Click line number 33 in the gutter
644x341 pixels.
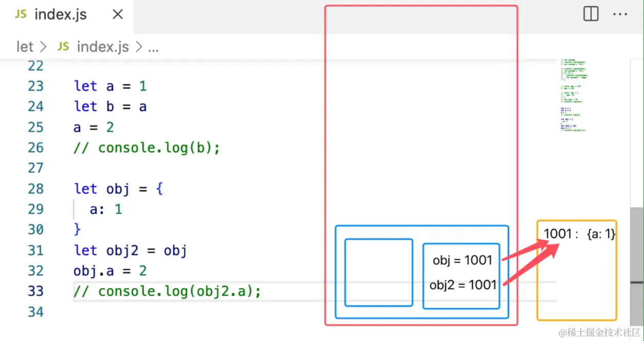pos(35,291)
